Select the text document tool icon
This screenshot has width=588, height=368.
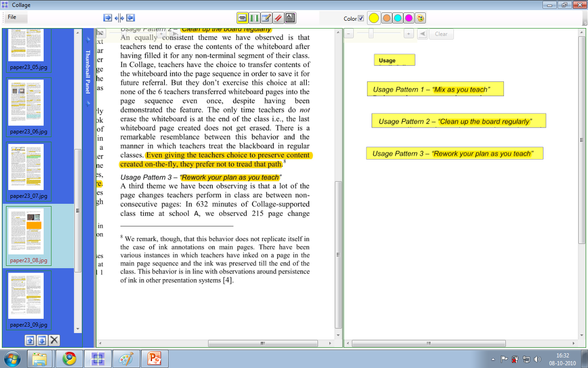(290, 18)
